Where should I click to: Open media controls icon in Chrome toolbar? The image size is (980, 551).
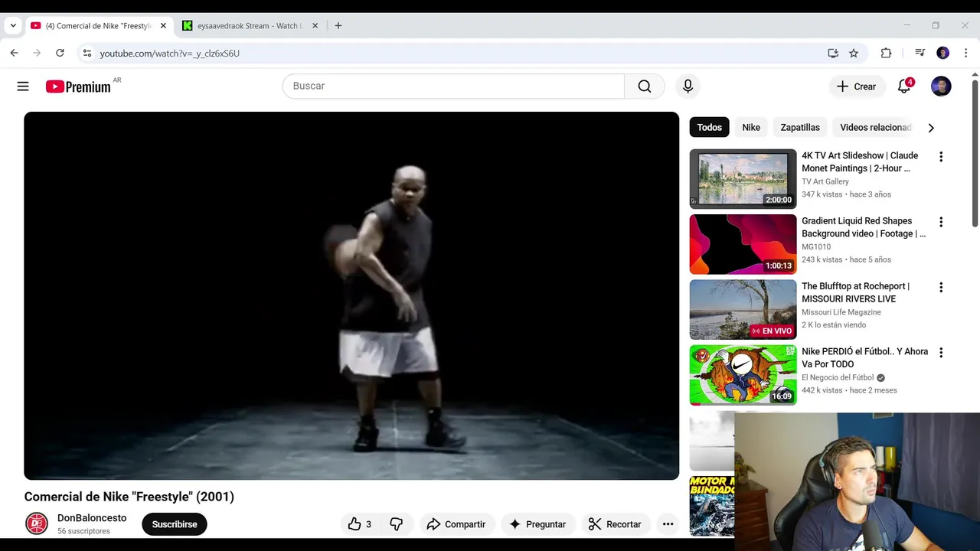[920, 53]
